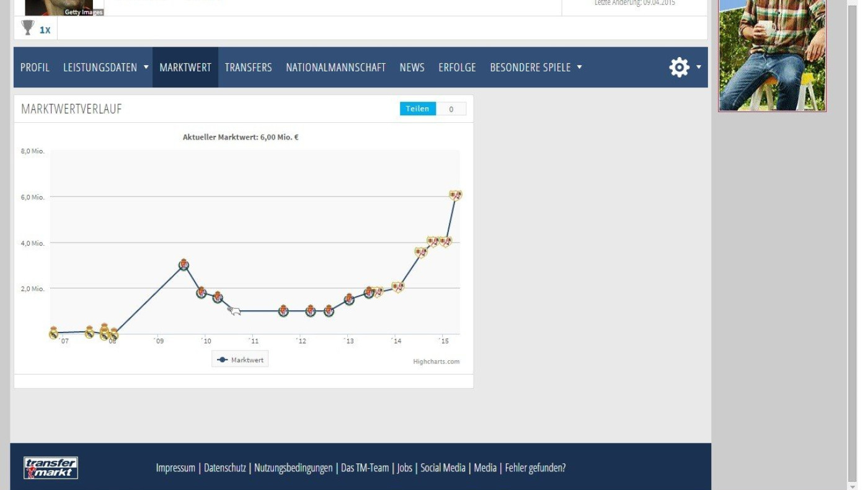The height and width of the screenshot is (490, 868).
Task: Click the Transfermarkt logo in footer
Action: 51,468
